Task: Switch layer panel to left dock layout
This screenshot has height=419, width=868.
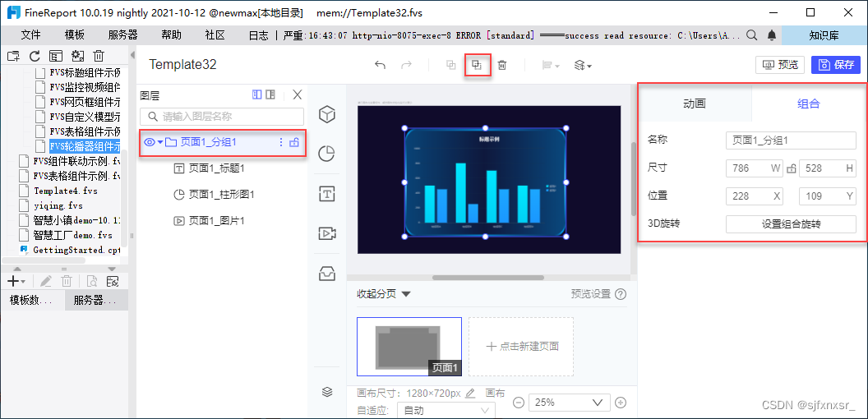Action: (256, 94)
